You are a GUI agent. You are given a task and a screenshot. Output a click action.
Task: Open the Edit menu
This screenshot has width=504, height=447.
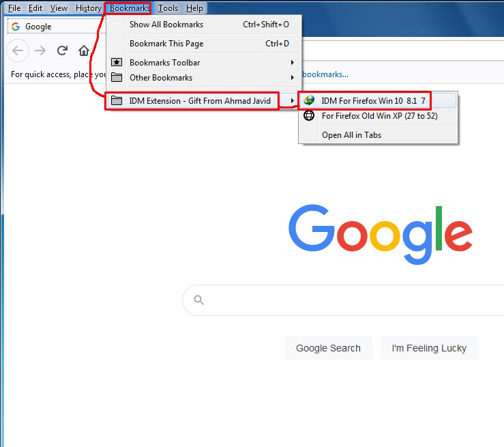(x=35, y=8)
